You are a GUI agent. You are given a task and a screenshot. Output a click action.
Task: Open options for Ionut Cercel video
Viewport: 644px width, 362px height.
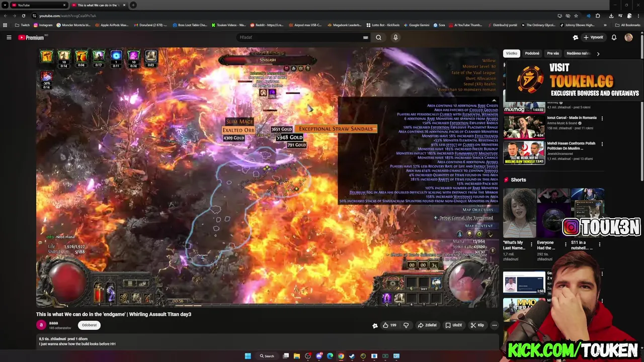tap(602, 119)
